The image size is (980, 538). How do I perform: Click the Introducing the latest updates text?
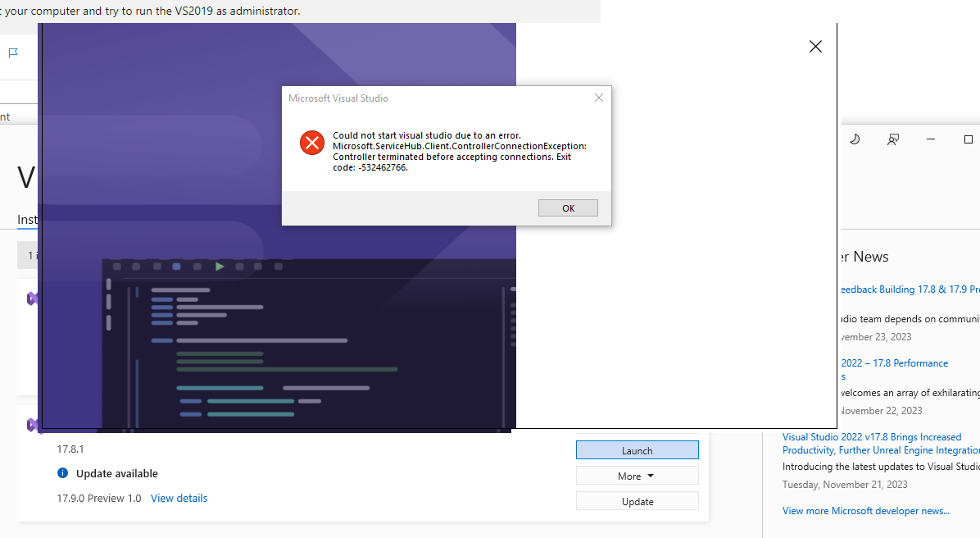pyautogui.click(x=881, y=467)
